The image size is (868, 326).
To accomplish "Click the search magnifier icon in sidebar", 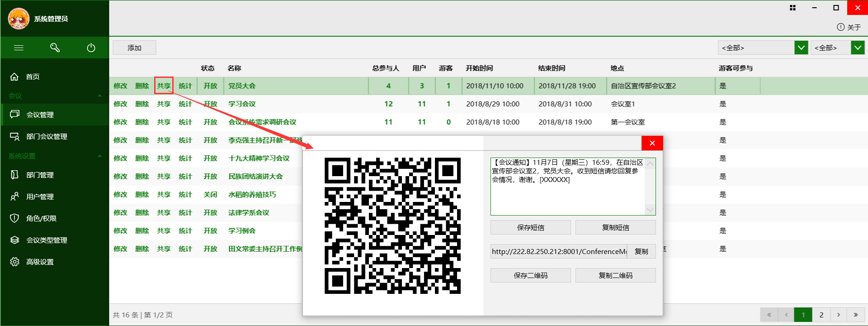I will coord(55,48).
